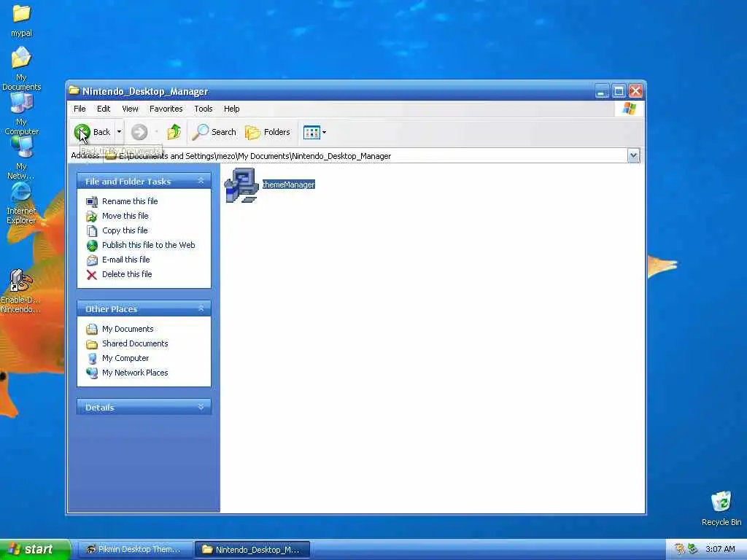The height and width of the screenshot is (560, 747).
Task: Select the My Computer desktop icon
Action: [21, 102]
